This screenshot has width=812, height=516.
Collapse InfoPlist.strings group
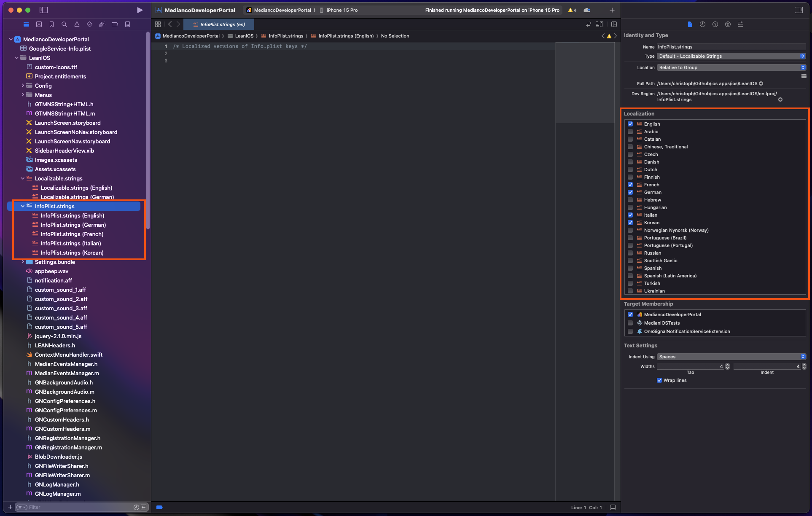click(x=23, y=206)
